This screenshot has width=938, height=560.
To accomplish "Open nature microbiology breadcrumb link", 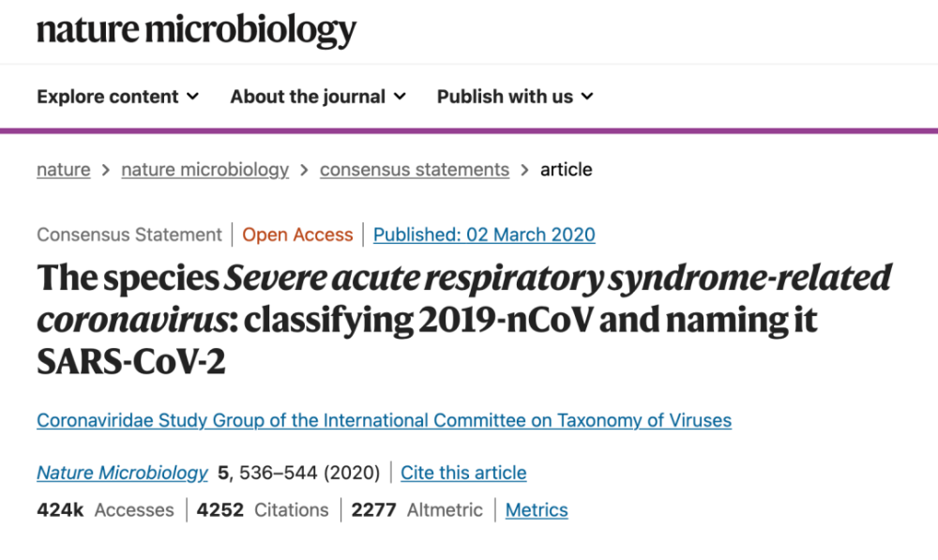I will [205, 170].
